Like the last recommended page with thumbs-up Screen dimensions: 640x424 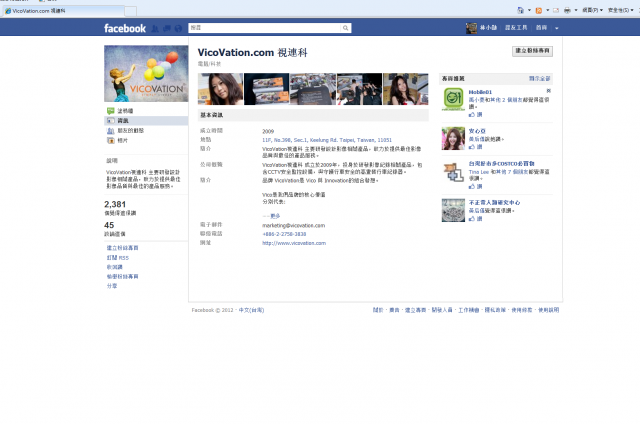tap(476, 219)
